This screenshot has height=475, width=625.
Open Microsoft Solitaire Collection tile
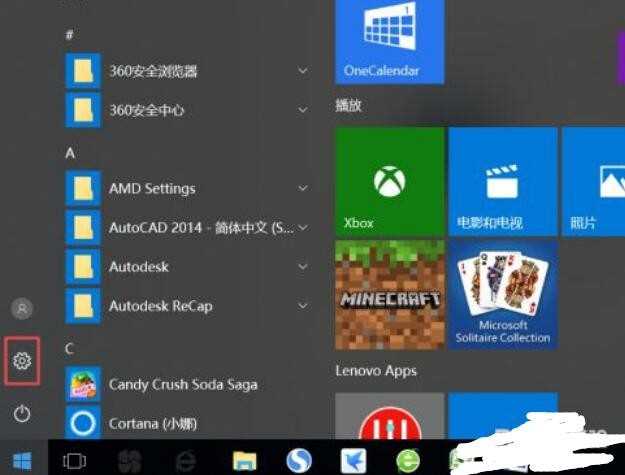click(503, 295)
